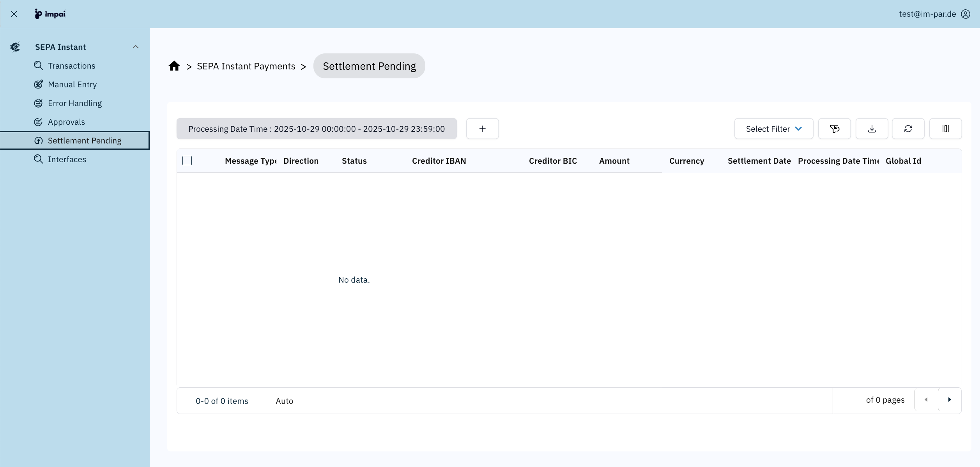This screenshot has width=980, height=467.
Task: Toggle the select-all rows checkbox
Action: (x=187, y=161)
